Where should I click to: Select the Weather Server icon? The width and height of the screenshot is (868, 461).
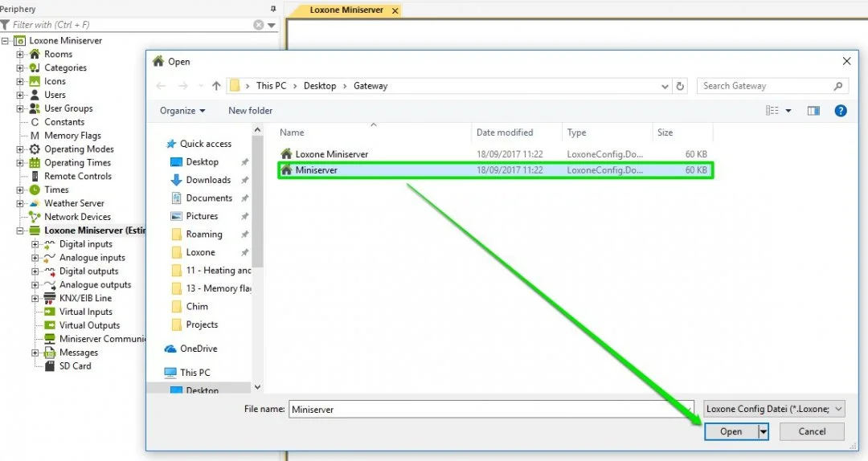tap(35, 203)
